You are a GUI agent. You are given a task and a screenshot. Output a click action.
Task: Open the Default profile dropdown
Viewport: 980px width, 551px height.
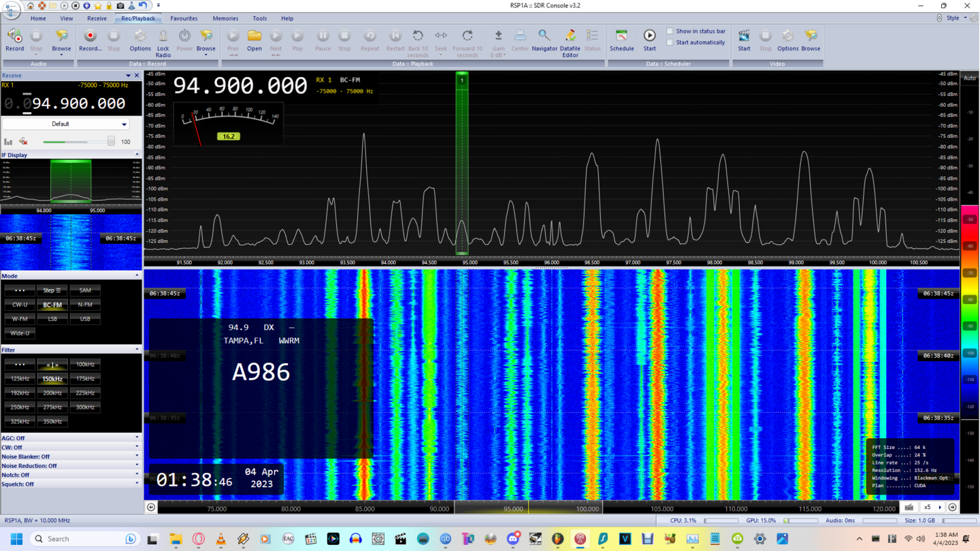pyautogui.click(x=65, y=124)
